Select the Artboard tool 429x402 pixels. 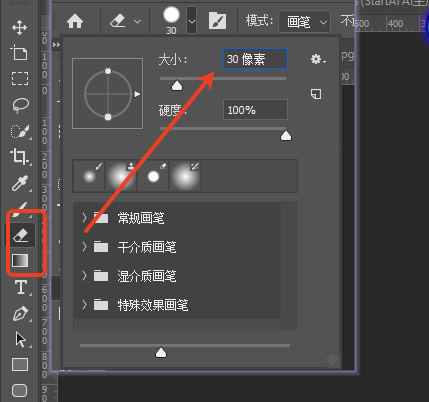20,53
